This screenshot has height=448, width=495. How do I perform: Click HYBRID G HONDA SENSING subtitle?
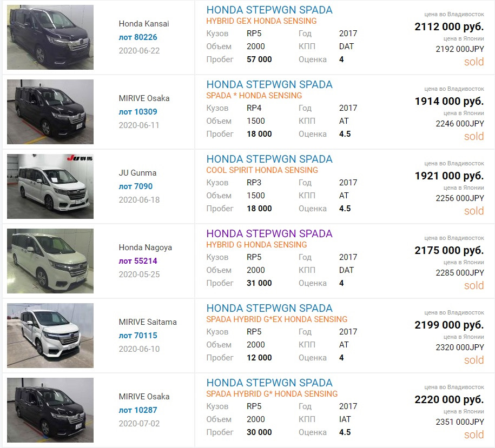click(256, 245)
